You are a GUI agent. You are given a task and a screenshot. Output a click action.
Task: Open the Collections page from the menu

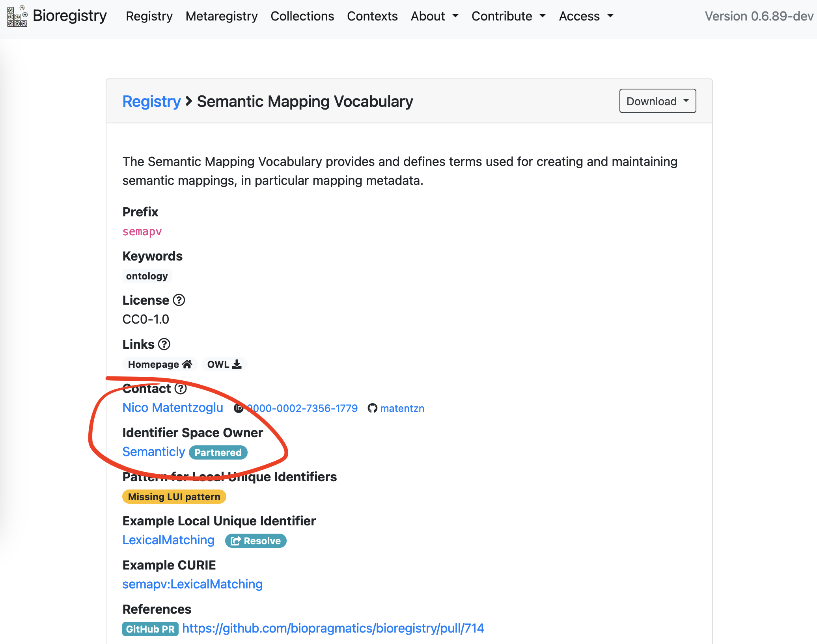pos(302,16)
